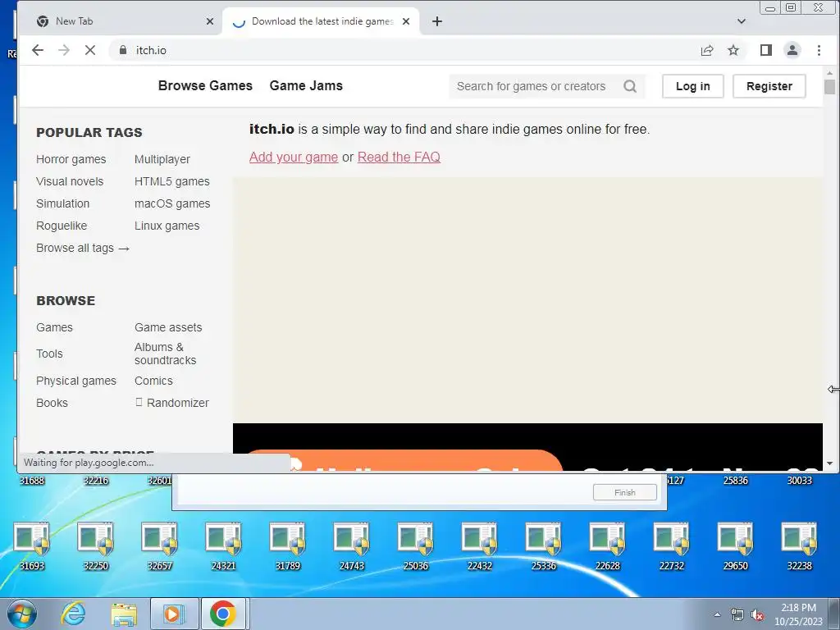This screenshot has width=840, height=630.
Task: Browse Albums & soundtracks category
Action: 166,354
